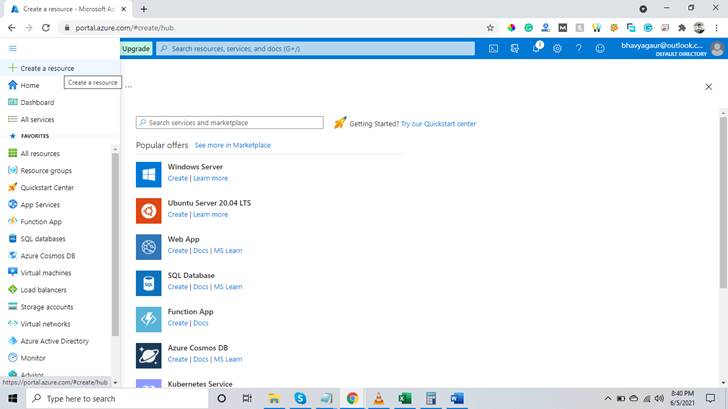Click the Azure Cosmos DB offer icon
The height and width of the screenshot is (409, 728).
(149, 356)
